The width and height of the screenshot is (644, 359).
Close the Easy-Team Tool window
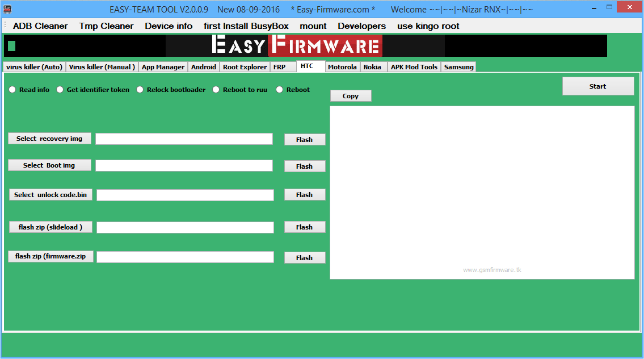630,7
